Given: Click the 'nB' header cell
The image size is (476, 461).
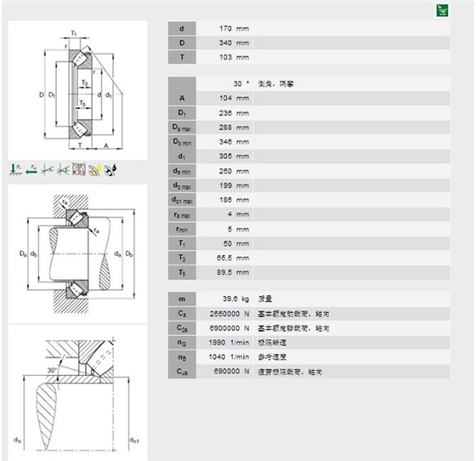Looking at the screenshot, I should [x=182, y=357].
